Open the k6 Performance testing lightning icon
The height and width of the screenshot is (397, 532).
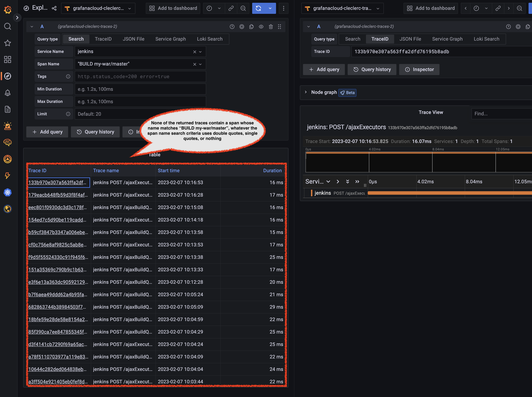tap(7, 176)
